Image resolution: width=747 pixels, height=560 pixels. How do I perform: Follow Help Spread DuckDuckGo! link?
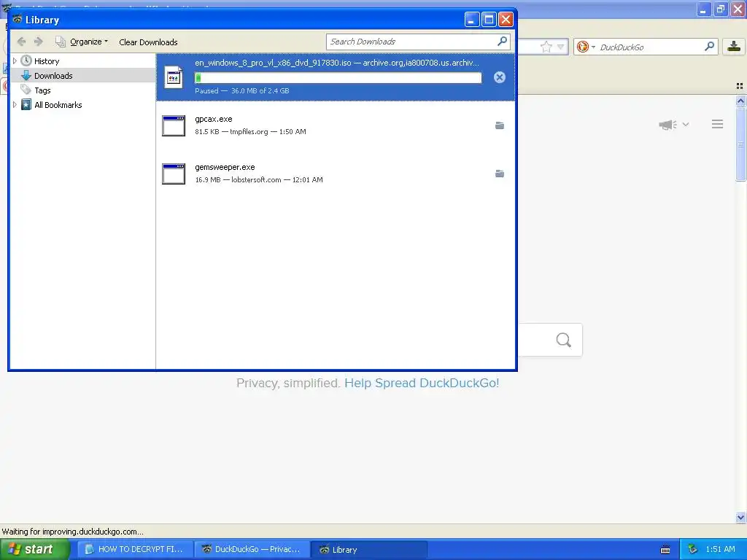pyautogui.click(x=422, y=383)
